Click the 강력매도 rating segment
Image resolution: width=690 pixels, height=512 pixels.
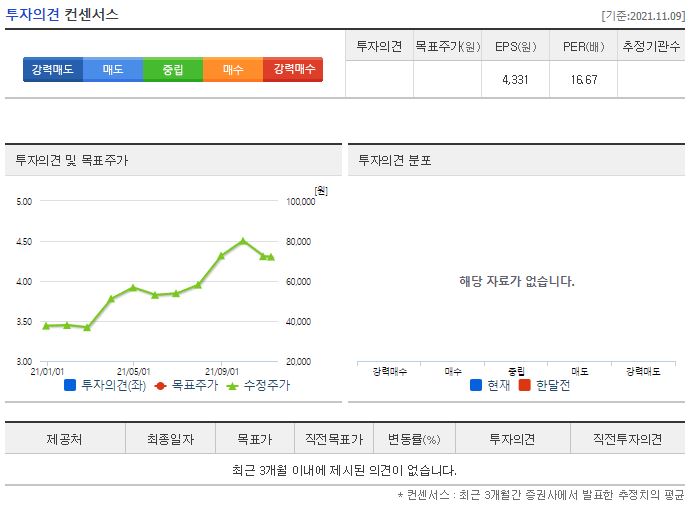click(53, 69)
